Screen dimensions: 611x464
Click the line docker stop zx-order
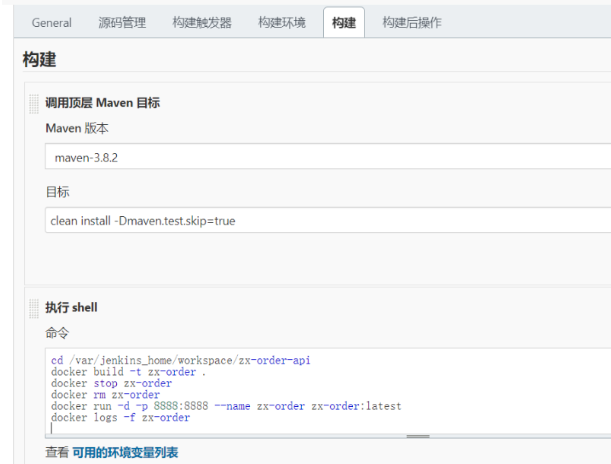click(111, 383)
